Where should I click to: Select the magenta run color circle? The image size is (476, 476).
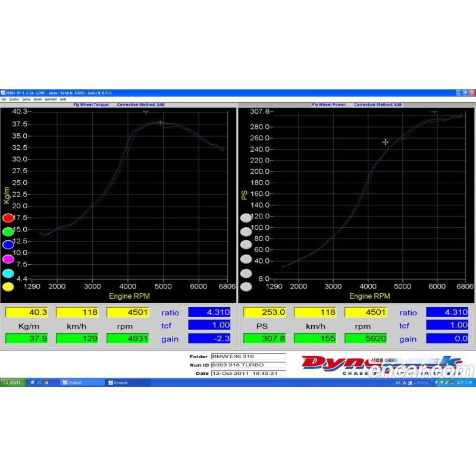[8, 259]
